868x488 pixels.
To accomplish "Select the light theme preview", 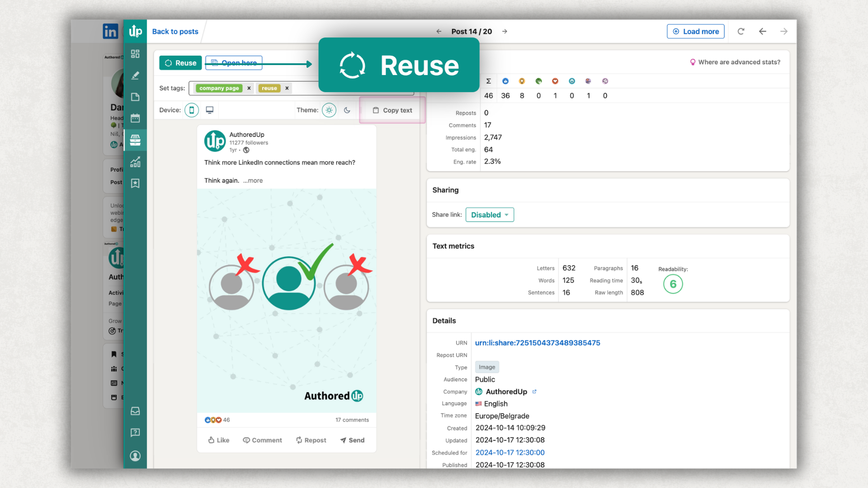I will (x=329, y=110).
